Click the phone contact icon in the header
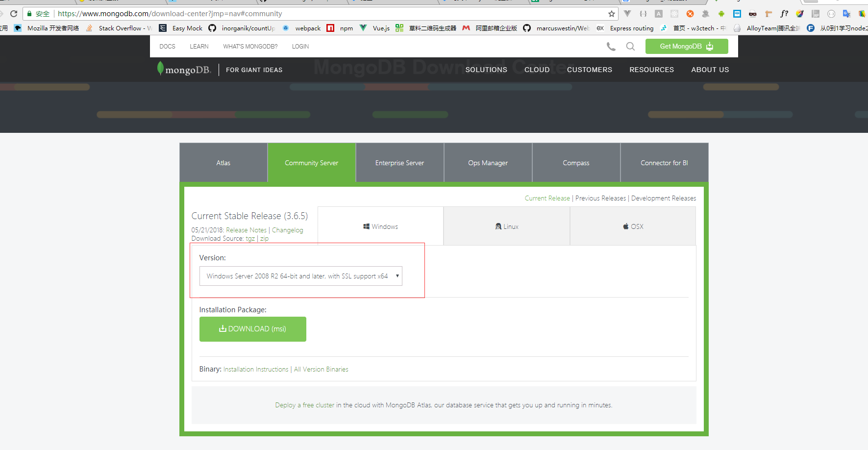The height and width of the screenshot is (450, 868). [611, 47]
